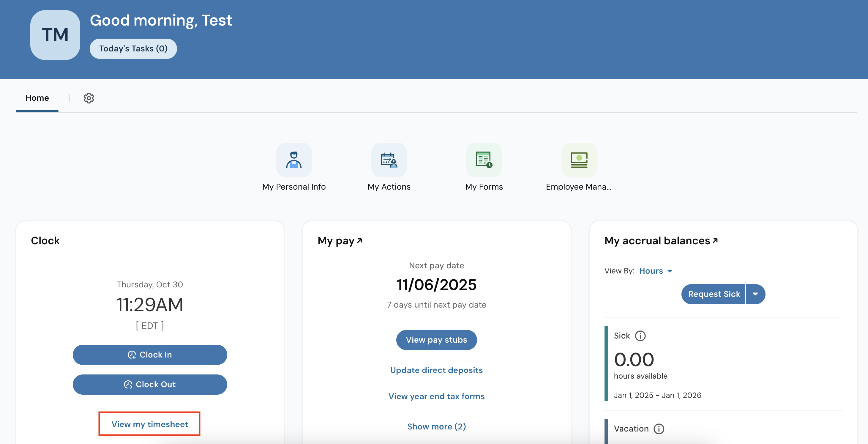Open the Employee Management icon
This screenshot has width=868, height=444.
579,160
